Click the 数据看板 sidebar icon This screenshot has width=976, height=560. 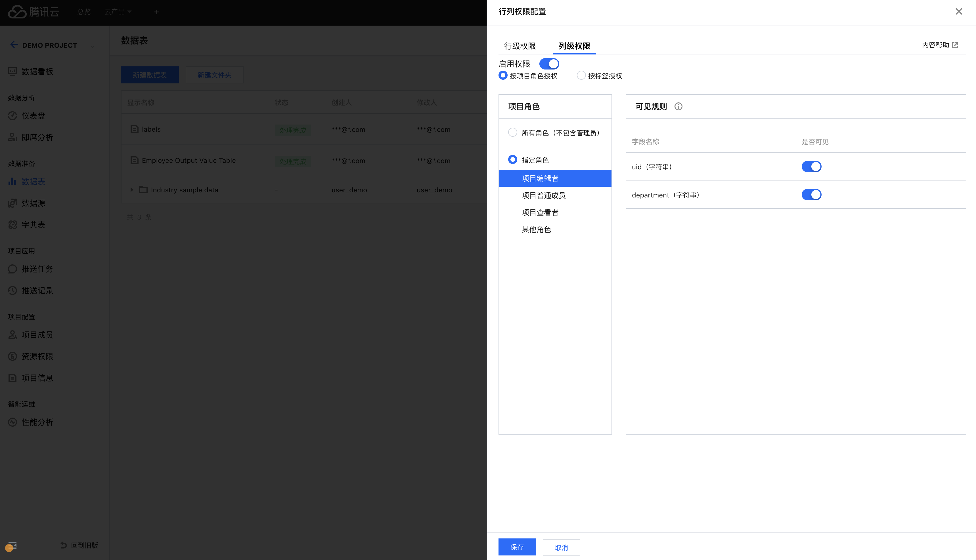12,71
